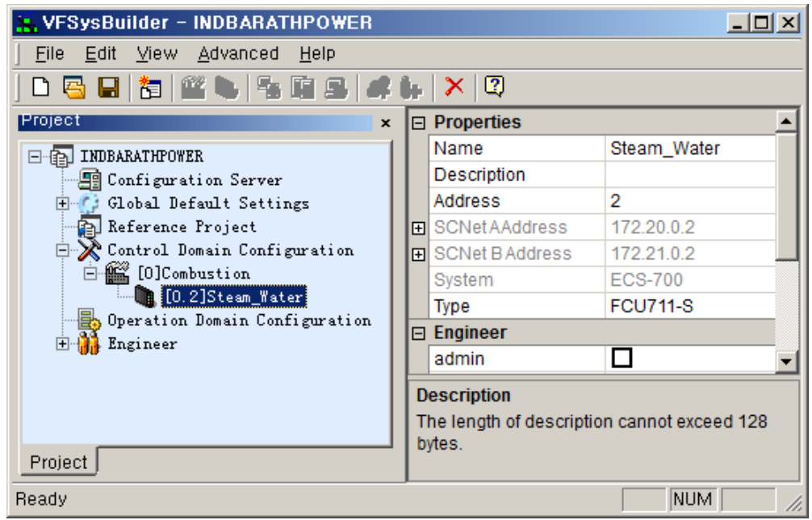
Task: Close the Project panel
Action: click(x=385, y=124)
